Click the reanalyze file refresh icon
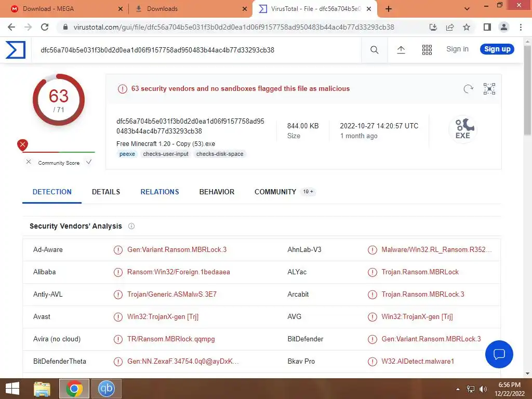Screen dimensions: 532x399 tap(468, 89)
